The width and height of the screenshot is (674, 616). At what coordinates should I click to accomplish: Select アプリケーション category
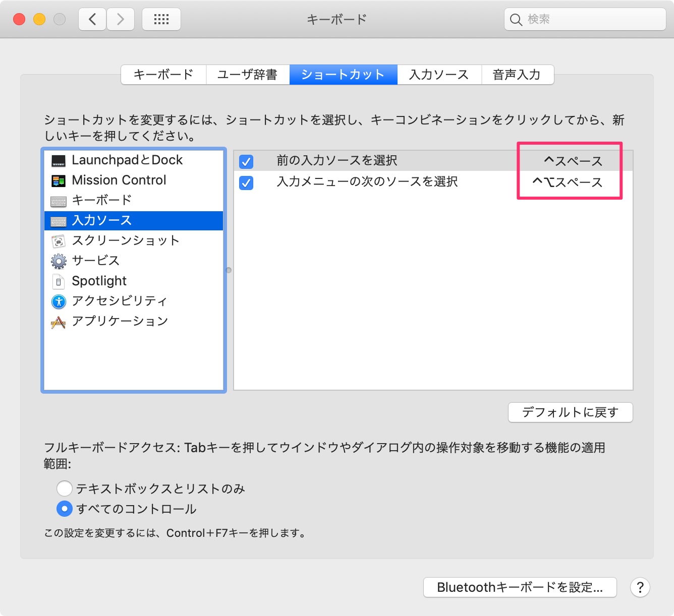pos(134,322)
